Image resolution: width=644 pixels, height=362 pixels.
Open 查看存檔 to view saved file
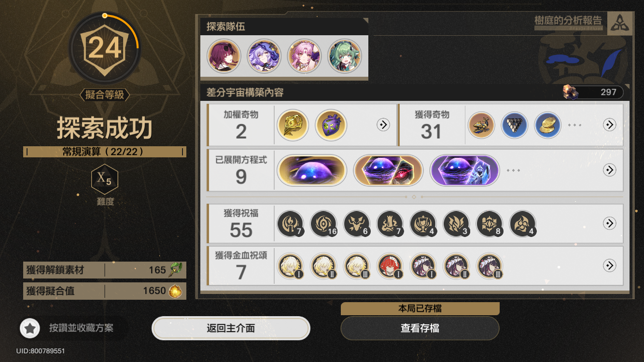coord(420,329)
